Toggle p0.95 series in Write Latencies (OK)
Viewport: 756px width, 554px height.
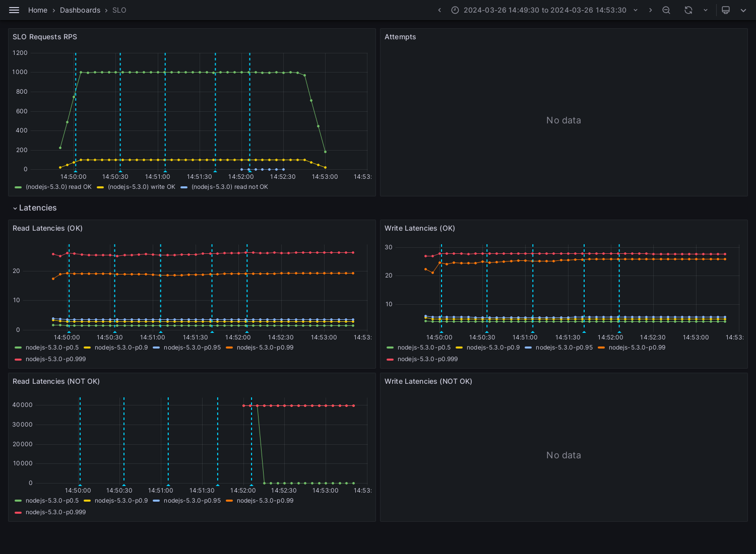564,348
